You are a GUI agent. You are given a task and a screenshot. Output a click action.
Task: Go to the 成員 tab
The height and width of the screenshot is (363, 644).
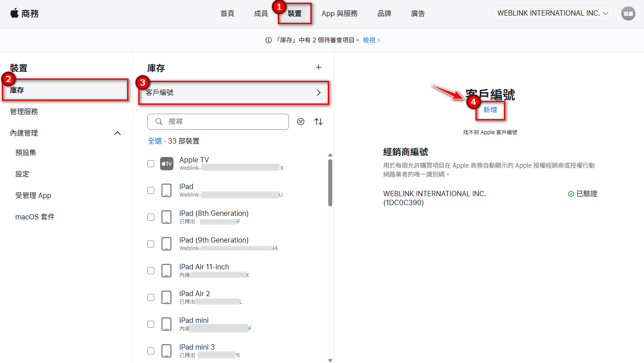coord(261,13)
